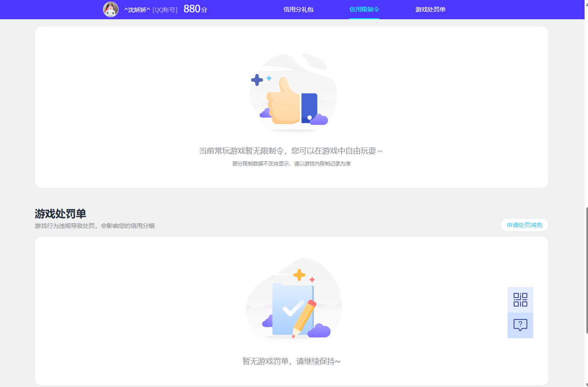Click the profile avatar picture

click(x=111, y=9)
